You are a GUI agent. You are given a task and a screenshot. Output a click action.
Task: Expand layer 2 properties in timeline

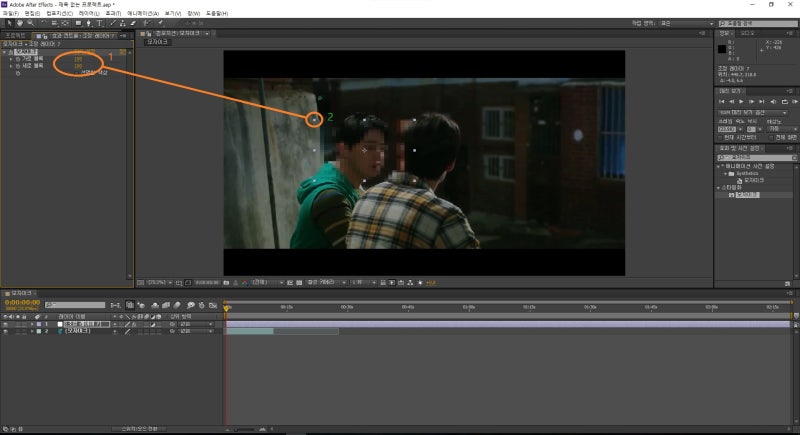(32, 331)
